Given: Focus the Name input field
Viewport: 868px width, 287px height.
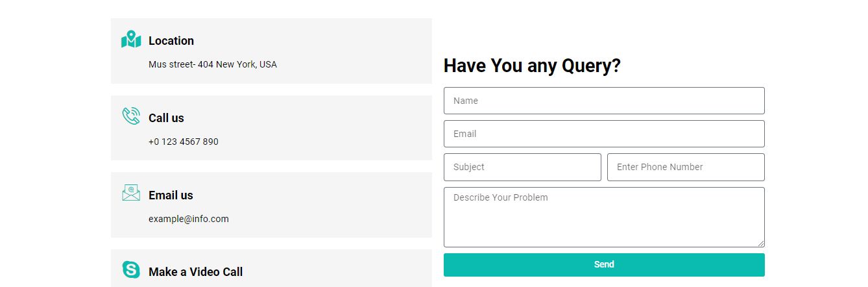Looking at the screenshot, I should pos(603,101).
